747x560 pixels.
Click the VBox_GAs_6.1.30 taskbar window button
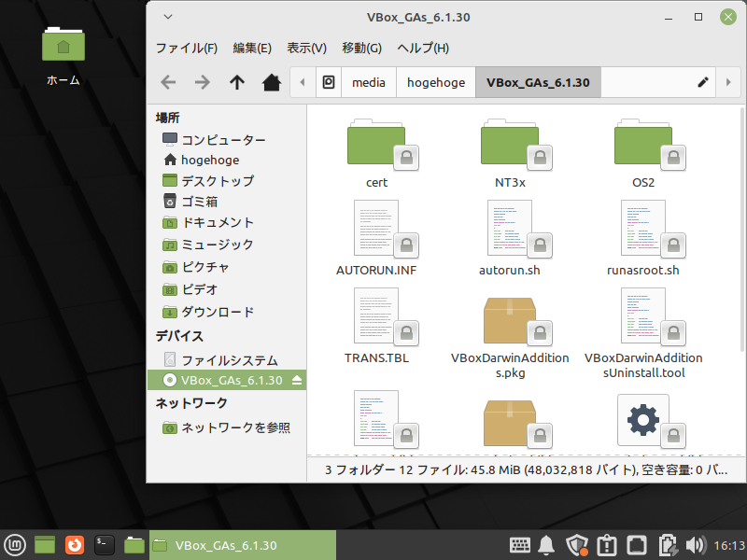click(243, 545)
